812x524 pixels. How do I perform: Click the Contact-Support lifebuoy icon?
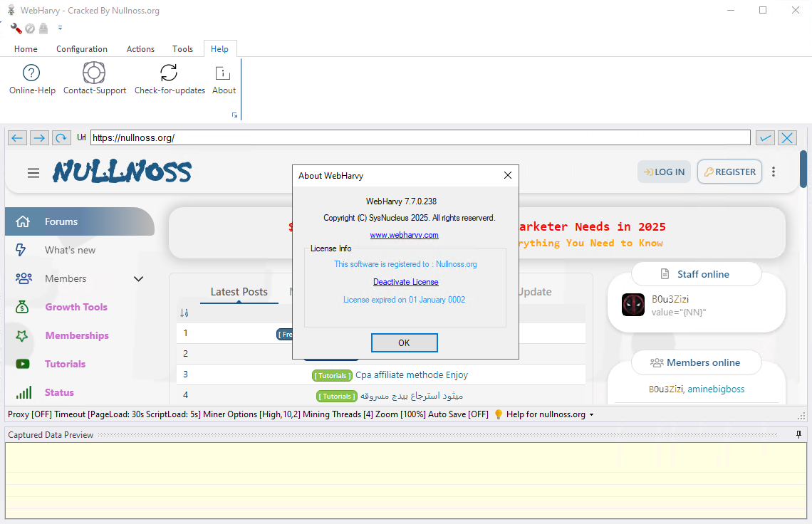[x=94, y=73]
